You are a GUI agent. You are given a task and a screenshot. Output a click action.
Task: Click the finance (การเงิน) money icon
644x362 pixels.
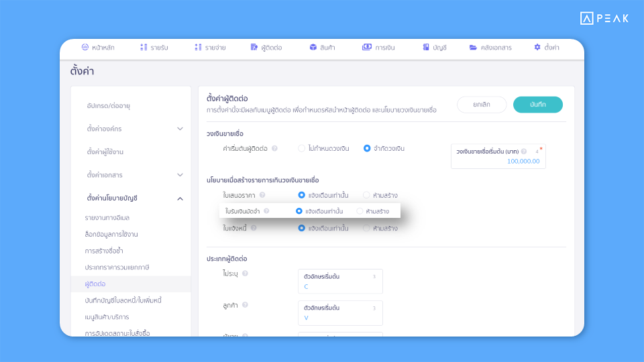coord(367,48)
